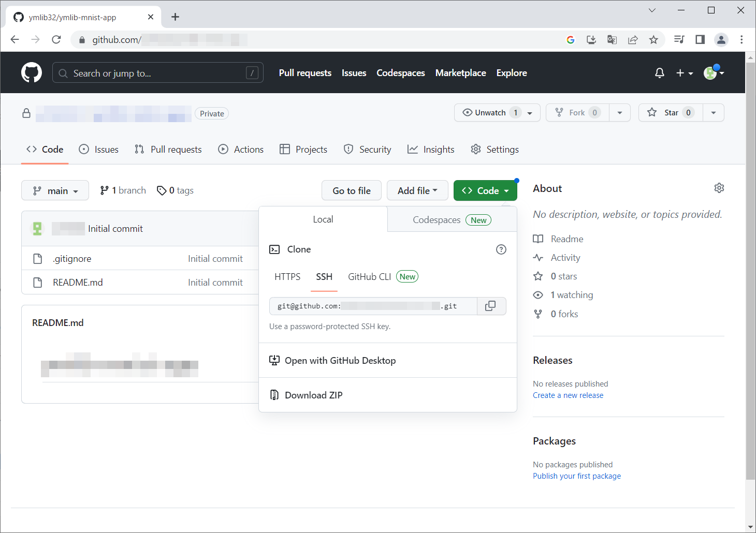The width and height of the screenshot is (756, 533).
Task: Expand the Fork options dropdown arrow
Action: [x=620, y=113]
